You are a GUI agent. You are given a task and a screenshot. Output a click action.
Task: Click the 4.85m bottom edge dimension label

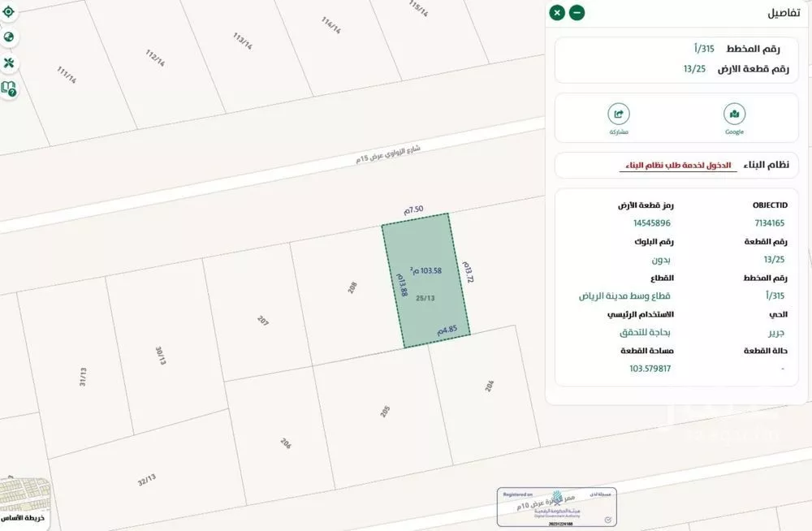click(x=447, y=330)
